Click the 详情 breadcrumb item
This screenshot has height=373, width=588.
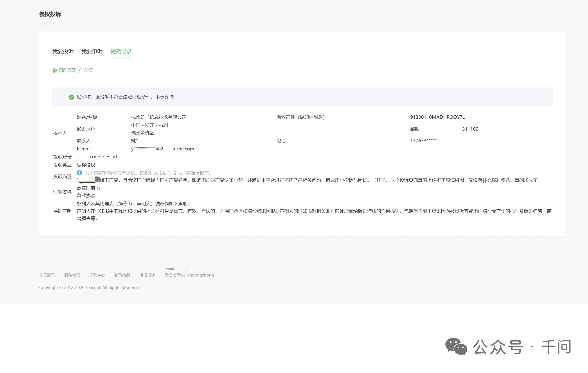coord(88,70)
